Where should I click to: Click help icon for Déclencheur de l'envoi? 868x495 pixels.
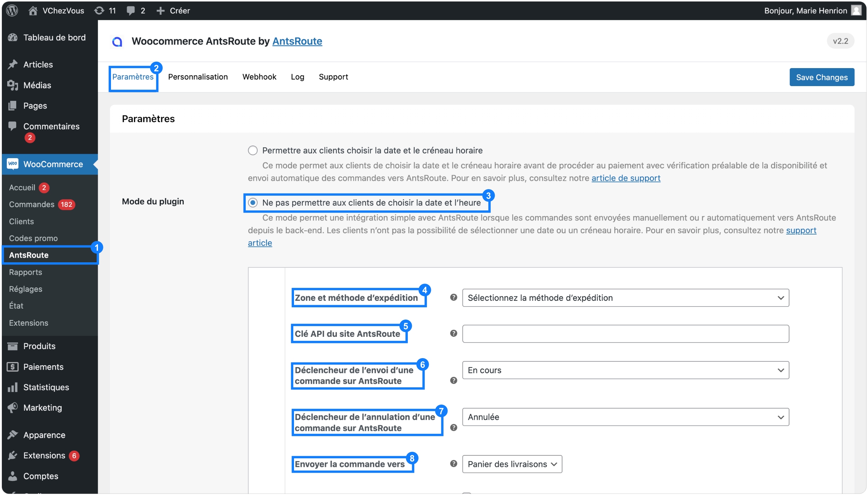tap(454, 380)
